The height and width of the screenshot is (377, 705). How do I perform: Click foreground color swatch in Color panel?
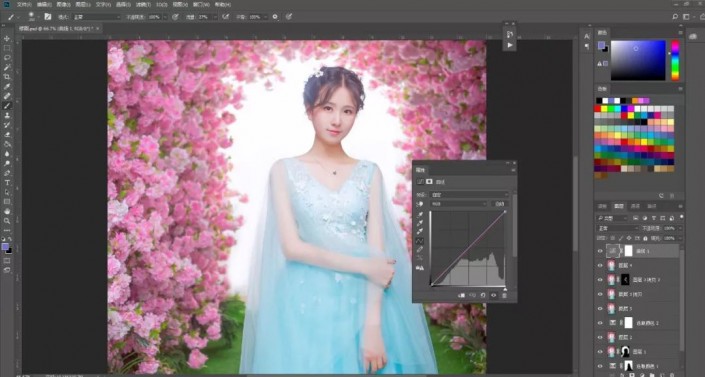[x=602, y=45]
